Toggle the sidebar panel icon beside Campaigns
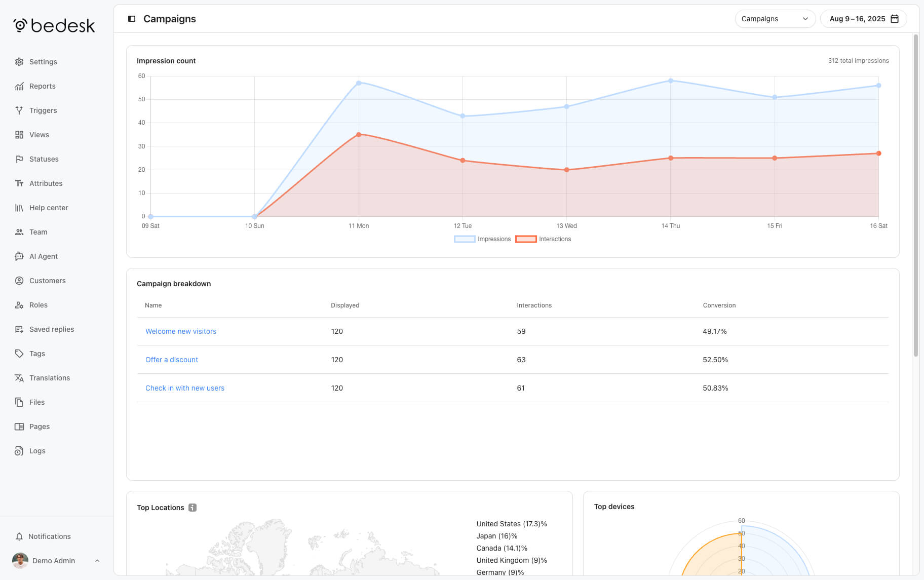924x580 pixels. [132, 19]
